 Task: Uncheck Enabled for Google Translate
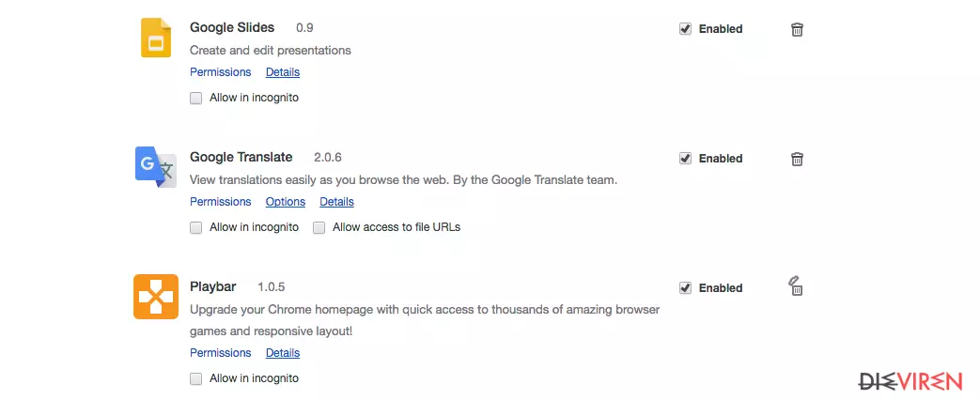tap(686, 158)
